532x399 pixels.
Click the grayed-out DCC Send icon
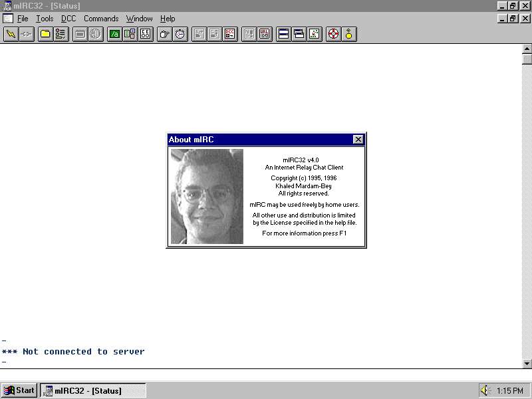[x=199, y=35]
